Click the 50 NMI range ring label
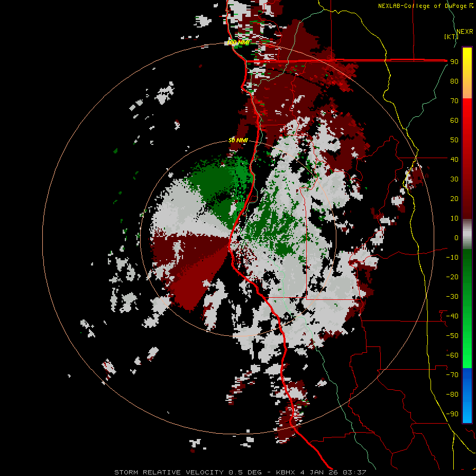476x476 pixels. coord(238,140)
